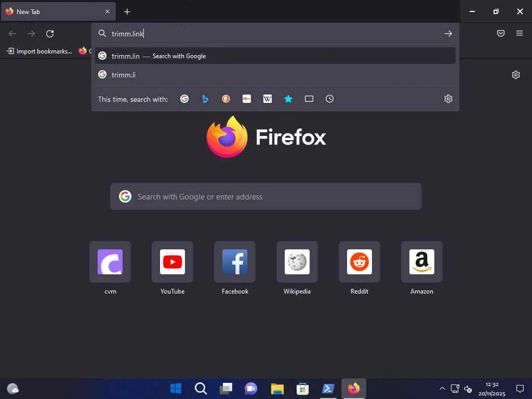Open File Explorer from taskbar
532x399 pixels.
(277, 389)
